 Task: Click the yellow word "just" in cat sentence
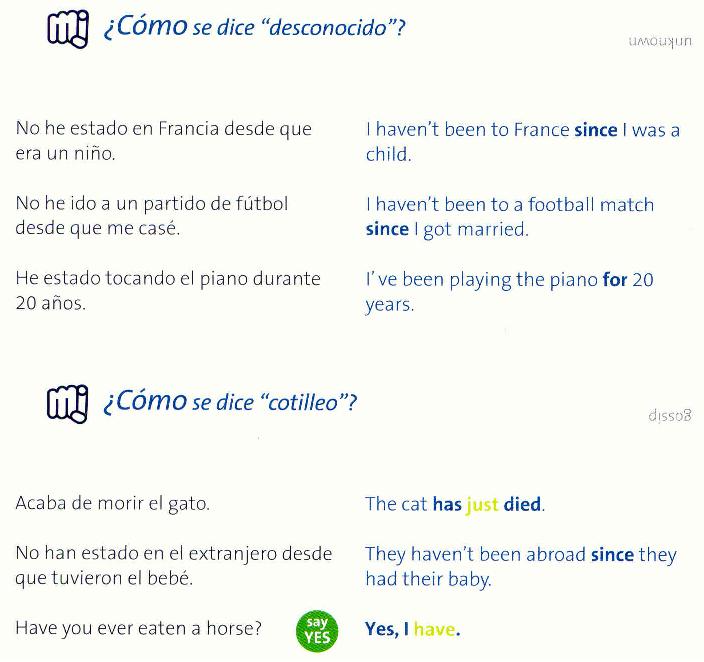482,504
